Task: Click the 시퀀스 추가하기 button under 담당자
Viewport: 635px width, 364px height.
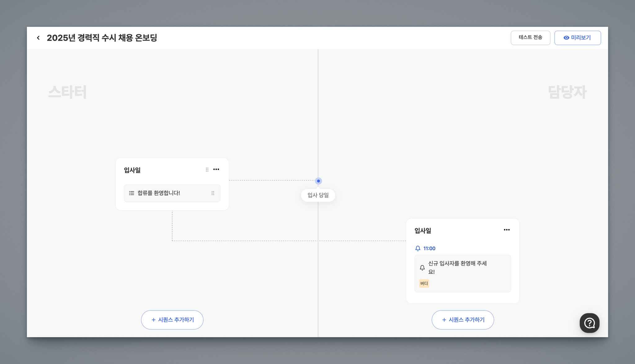Action: coord(463,320)
